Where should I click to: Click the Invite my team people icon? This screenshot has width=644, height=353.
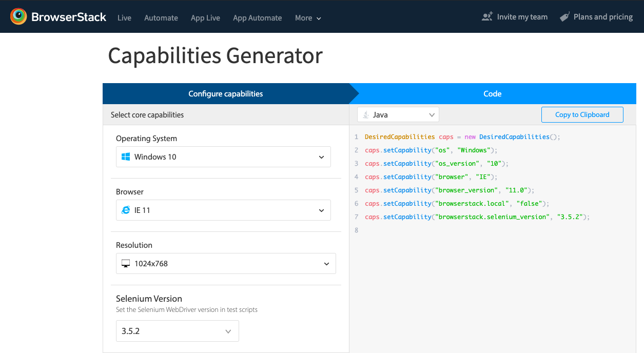[x=487, y=16]
